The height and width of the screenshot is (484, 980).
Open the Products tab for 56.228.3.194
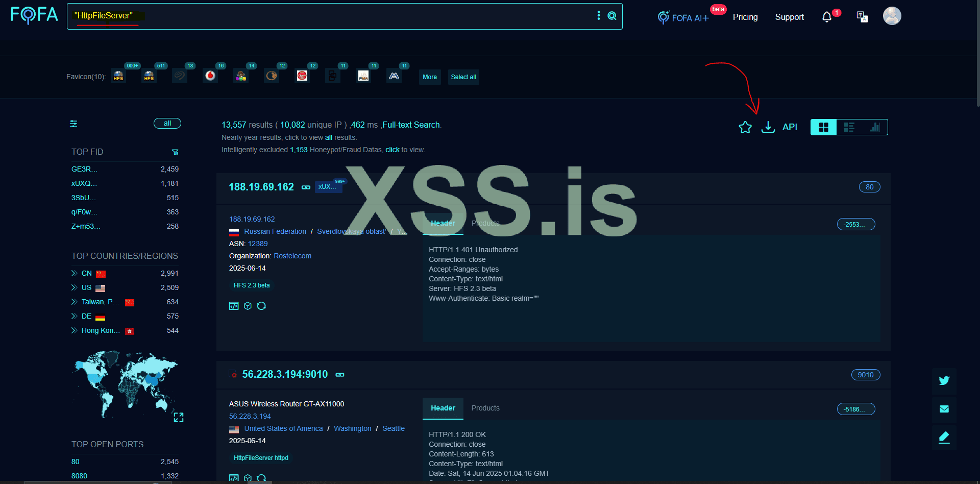(485, 408)
